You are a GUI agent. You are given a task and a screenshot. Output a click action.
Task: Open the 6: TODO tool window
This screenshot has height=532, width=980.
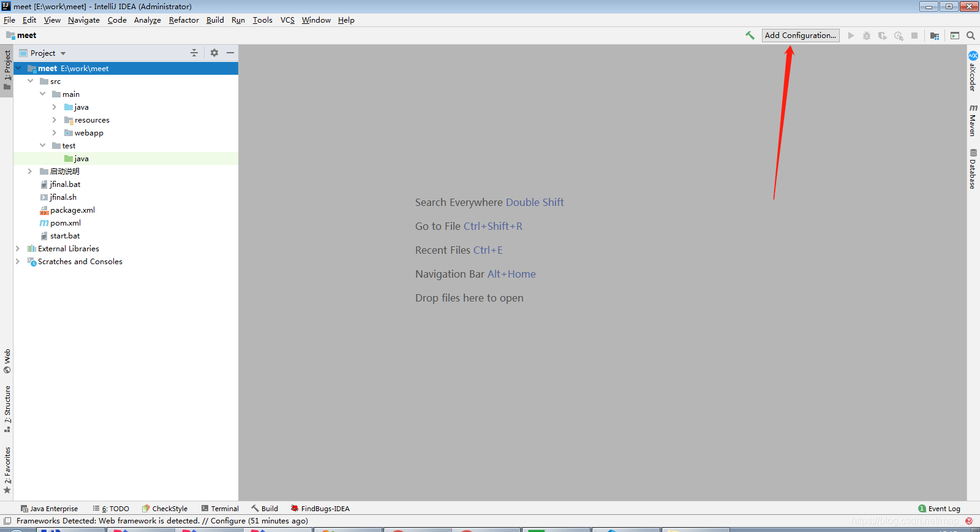(x=111, y=509)
